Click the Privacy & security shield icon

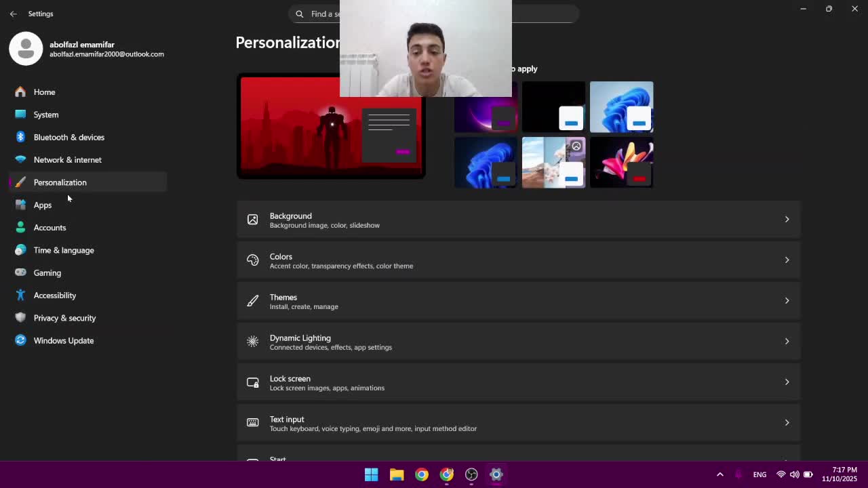pyautogui.click(x=20, y=318)
